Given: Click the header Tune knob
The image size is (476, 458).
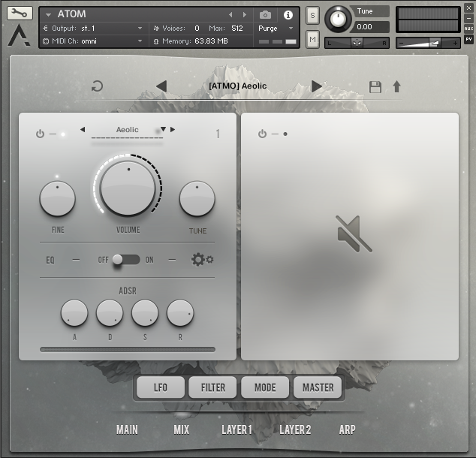Looking at the screenshot, I should tap(338, 19).
